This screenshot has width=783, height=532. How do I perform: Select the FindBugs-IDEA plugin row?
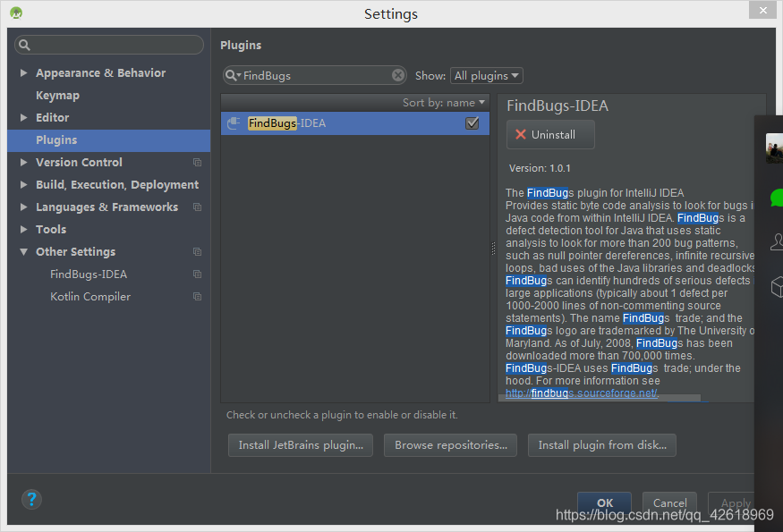tap(355, 122)
